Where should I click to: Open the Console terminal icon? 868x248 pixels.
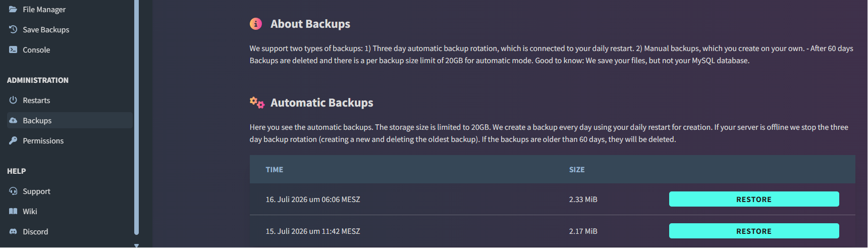(x=13, y=49)
